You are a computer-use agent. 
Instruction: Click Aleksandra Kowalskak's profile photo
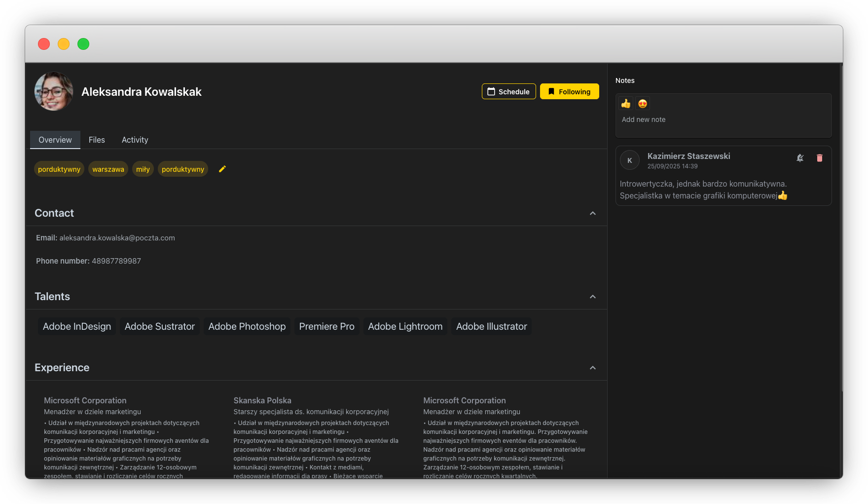pos(54,91)
